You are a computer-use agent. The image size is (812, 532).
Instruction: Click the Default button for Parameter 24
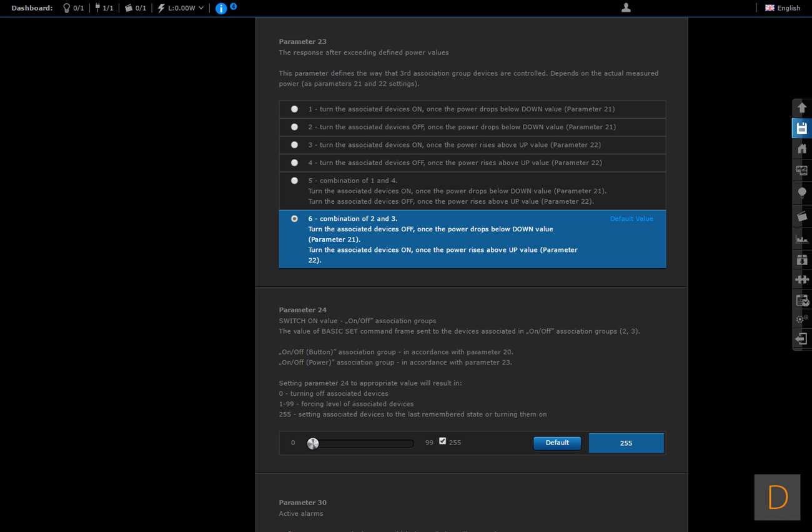pyautogui.click(x=557, y=443)
